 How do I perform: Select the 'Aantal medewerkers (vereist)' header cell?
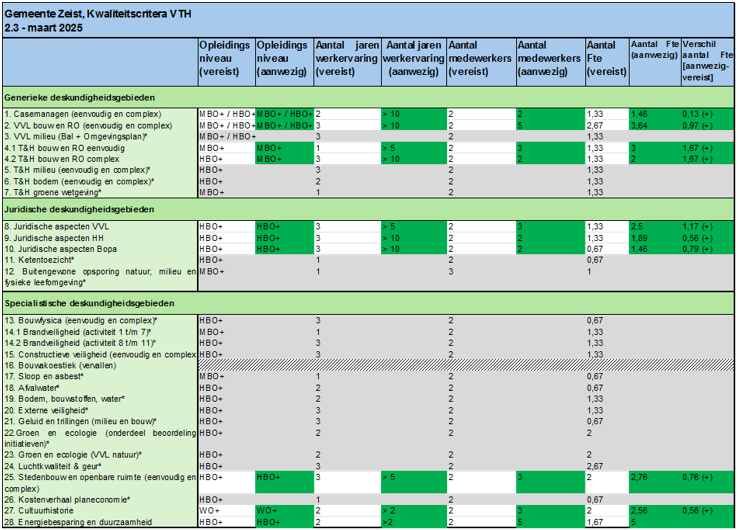click(x=480, y=59)
